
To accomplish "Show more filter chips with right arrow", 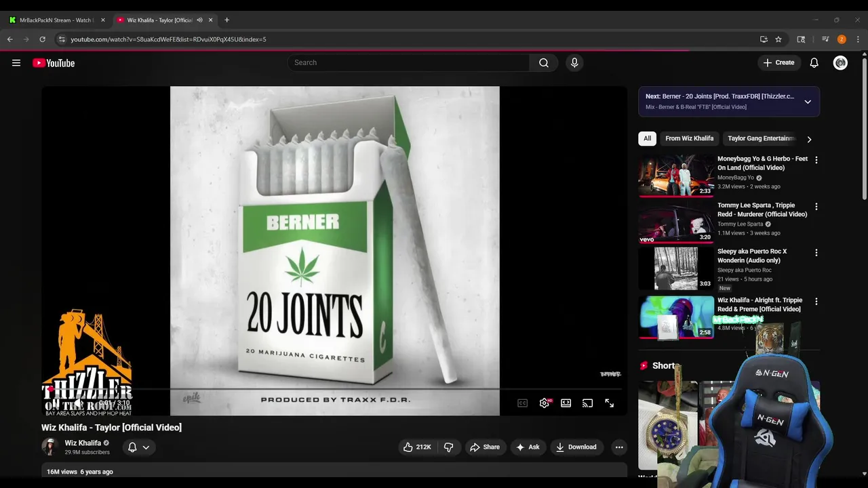I will pos(809,139).
